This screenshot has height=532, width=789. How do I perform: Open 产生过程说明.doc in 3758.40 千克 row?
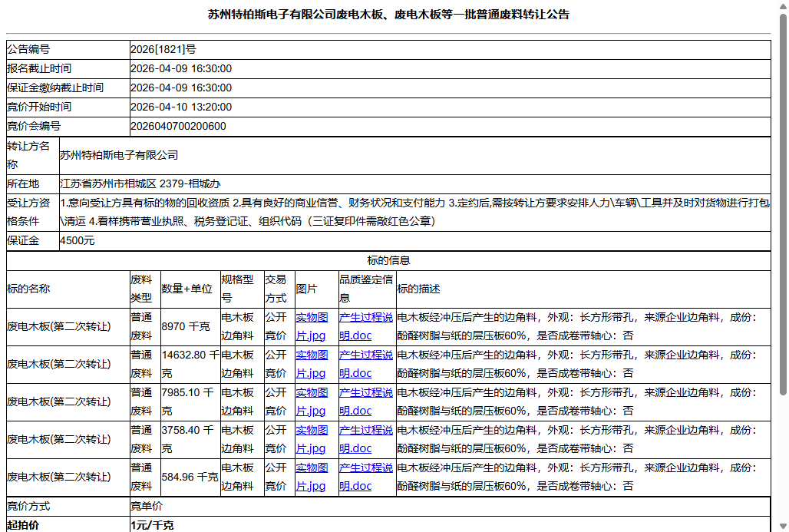pyautogui.click(x=366, y=439)
